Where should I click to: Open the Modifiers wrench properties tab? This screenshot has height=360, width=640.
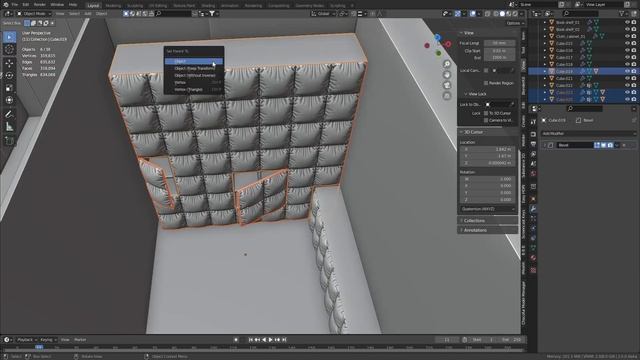533,209
